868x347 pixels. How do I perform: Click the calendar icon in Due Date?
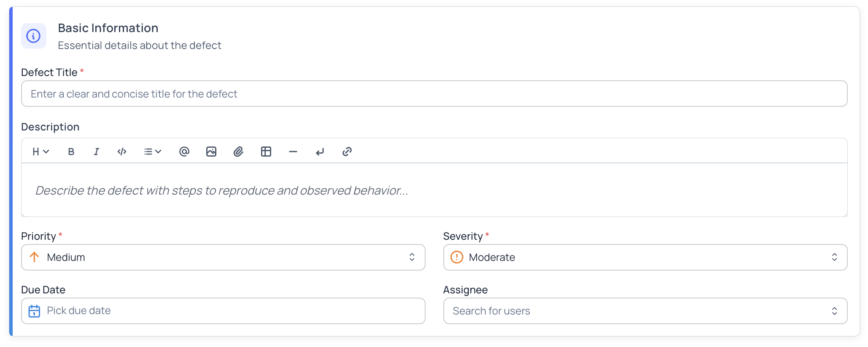pyautogui.click(x=34, y=311)
